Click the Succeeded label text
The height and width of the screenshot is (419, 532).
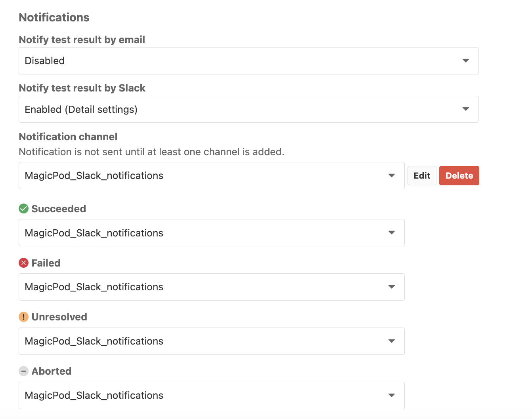coord(59,209)
